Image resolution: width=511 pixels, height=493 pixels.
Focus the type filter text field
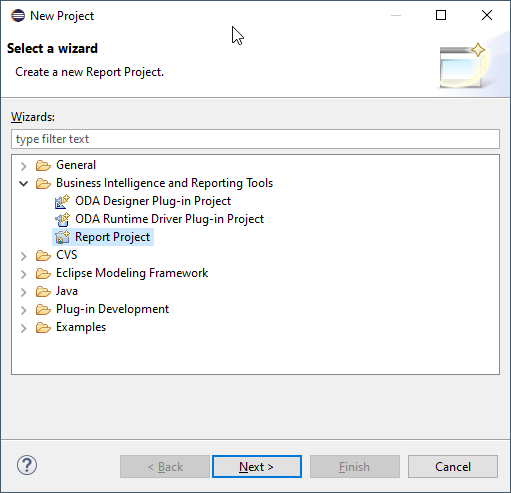click(255, 139)
